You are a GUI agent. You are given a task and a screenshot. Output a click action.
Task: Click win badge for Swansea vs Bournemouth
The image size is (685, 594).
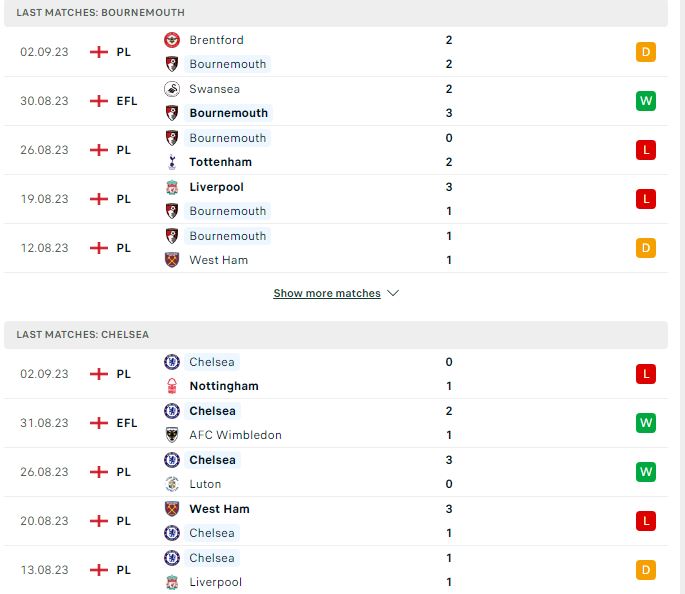[646, 101]
